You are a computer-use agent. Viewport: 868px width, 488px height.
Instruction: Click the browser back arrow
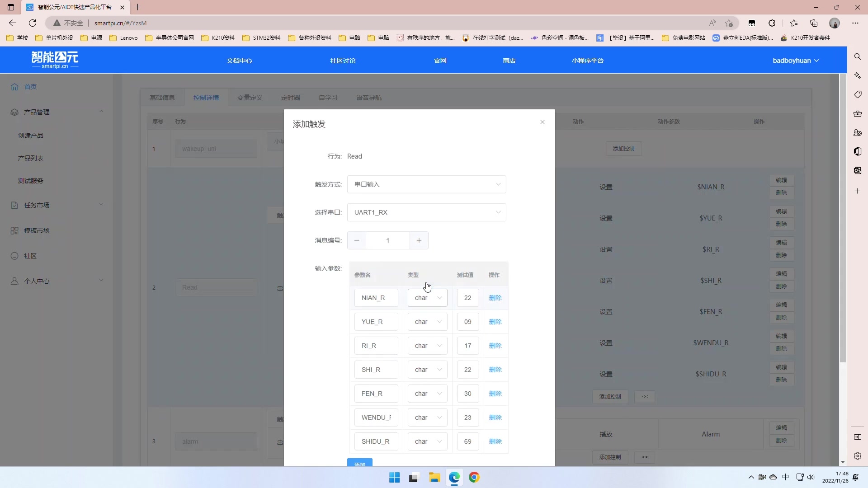13,23
